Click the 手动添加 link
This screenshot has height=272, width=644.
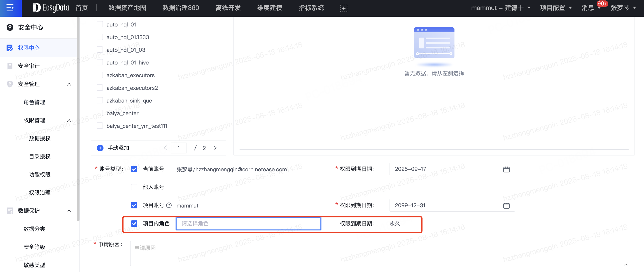pos(118,148)
